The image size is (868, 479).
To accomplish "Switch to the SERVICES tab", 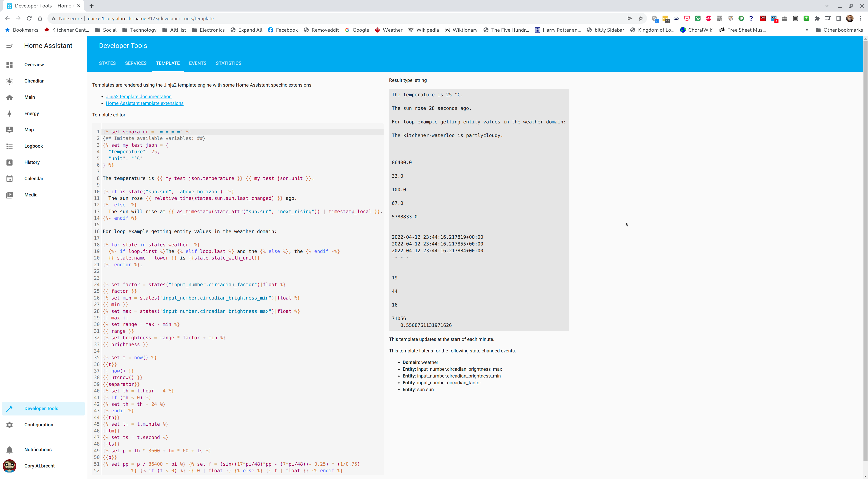I will [x=136, y=63].
